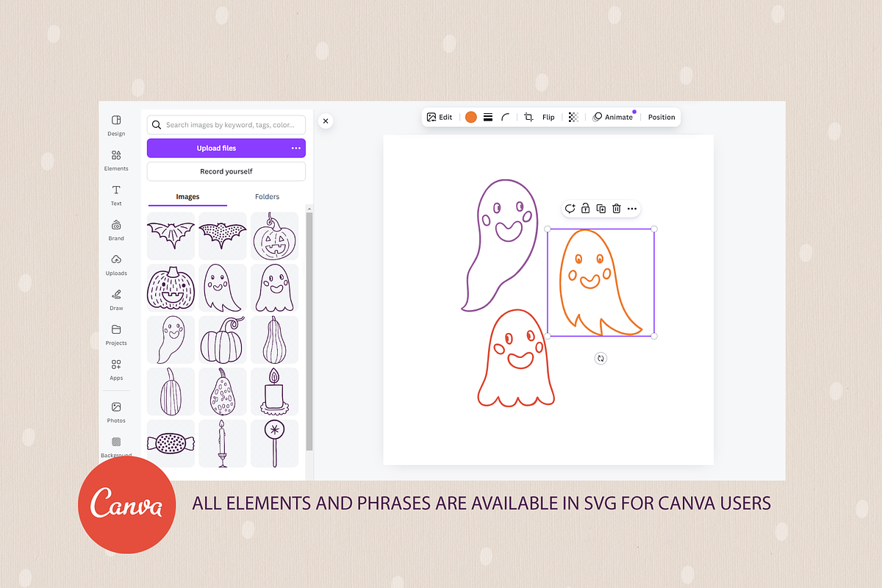Screen dimensions: 882x588
Task: Switch to the Folders tab
Action: (267, 197)
